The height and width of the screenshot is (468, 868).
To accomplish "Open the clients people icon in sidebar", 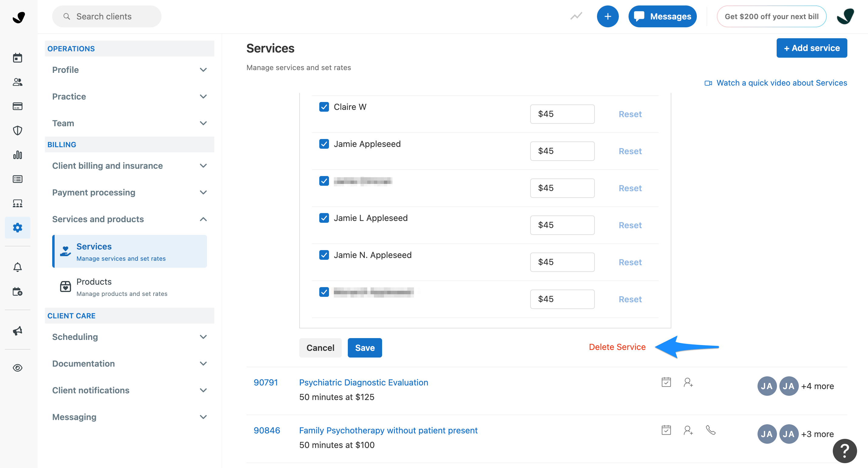I will click(18, 82).
